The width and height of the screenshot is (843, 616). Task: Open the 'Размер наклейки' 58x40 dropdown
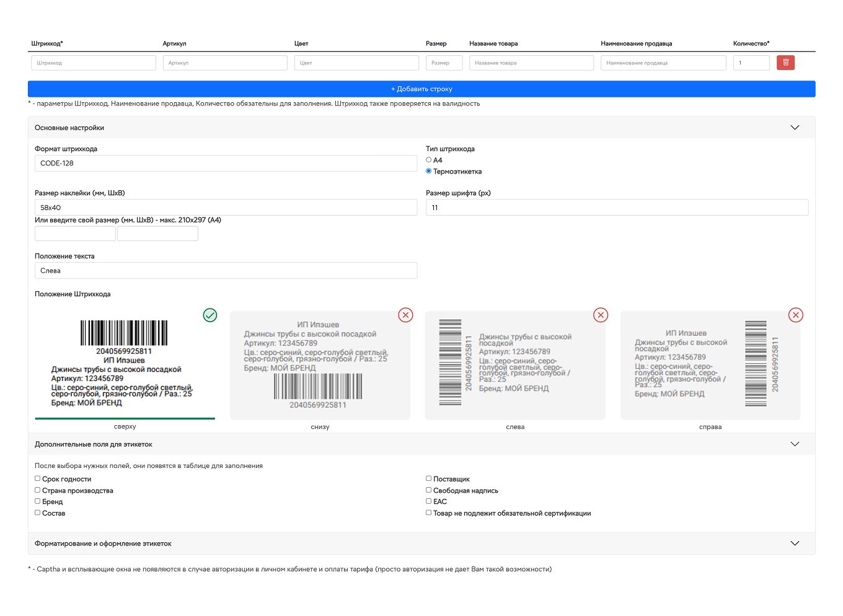pos(226,208)
